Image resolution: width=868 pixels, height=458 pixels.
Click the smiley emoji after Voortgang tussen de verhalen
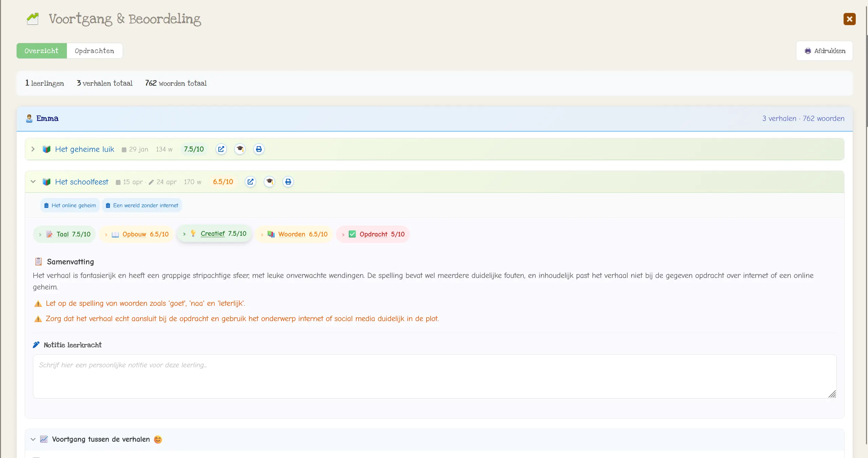[158, 439]
